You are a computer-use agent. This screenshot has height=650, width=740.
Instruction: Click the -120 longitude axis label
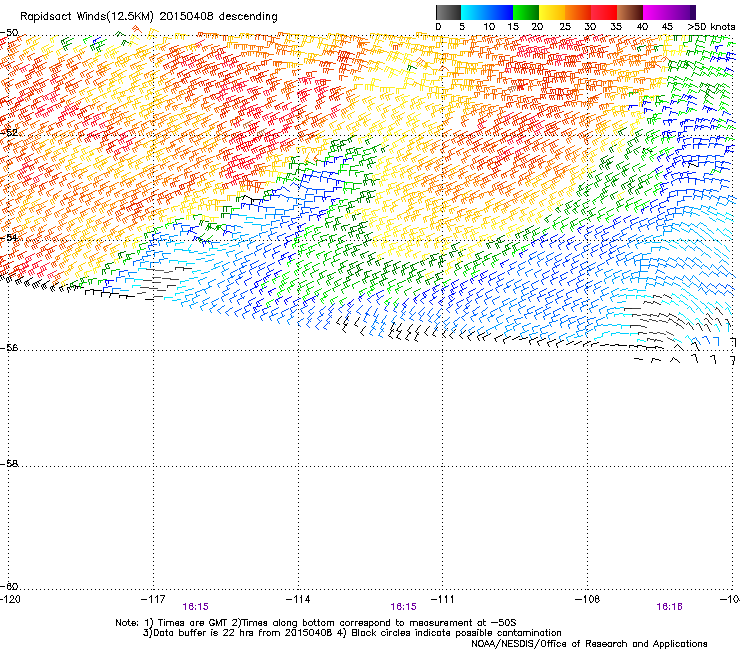tap(10, 599)
